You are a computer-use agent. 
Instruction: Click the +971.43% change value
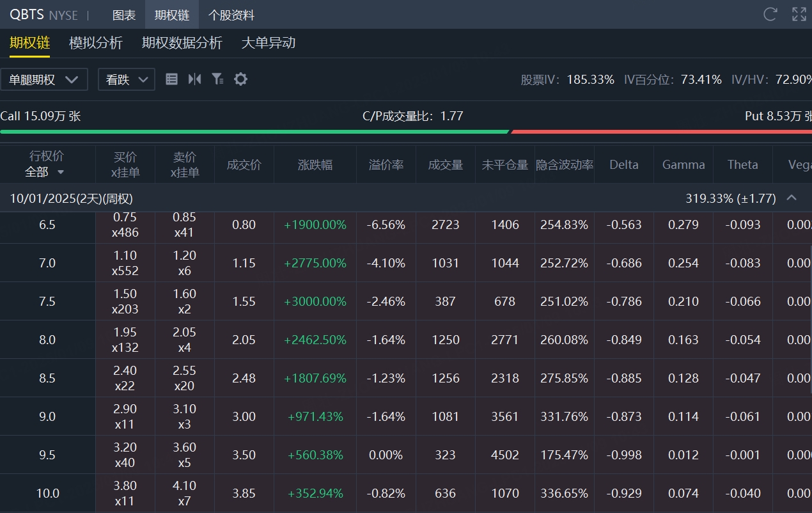[315, 416]
